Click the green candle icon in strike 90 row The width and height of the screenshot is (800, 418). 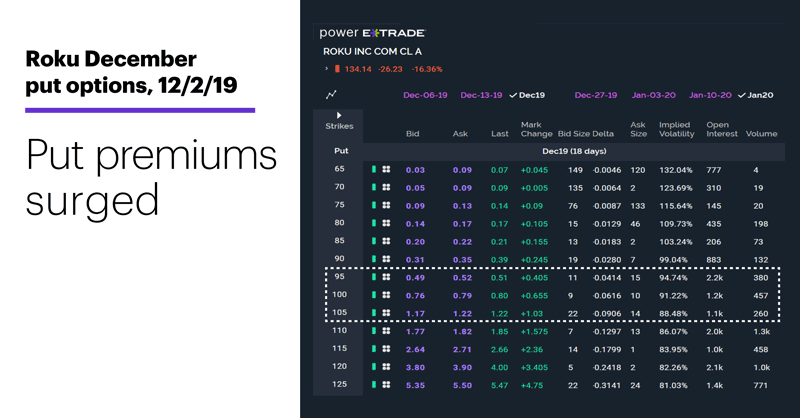(374, 259)
